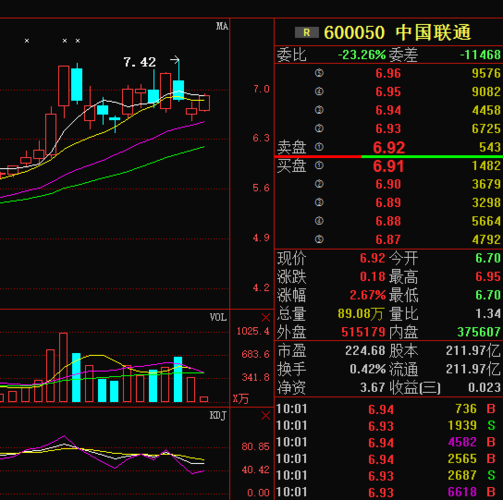Click the 委差 value -11468
The image size is (503, 500).
[480, 55]
